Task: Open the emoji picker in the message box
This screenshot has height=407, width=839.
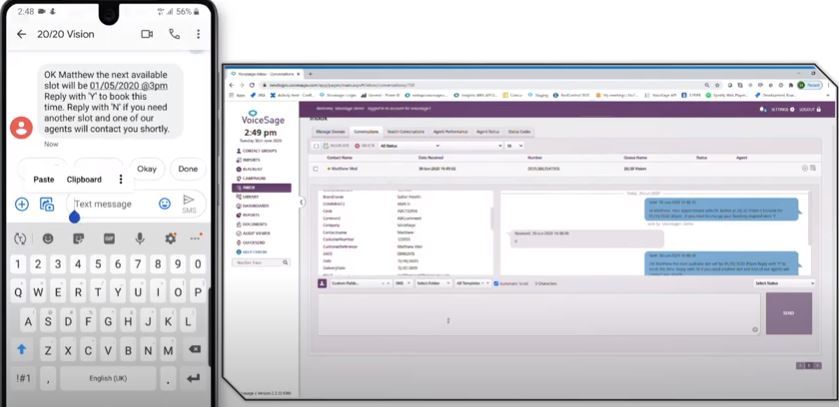Action: (x=165, y=204)
